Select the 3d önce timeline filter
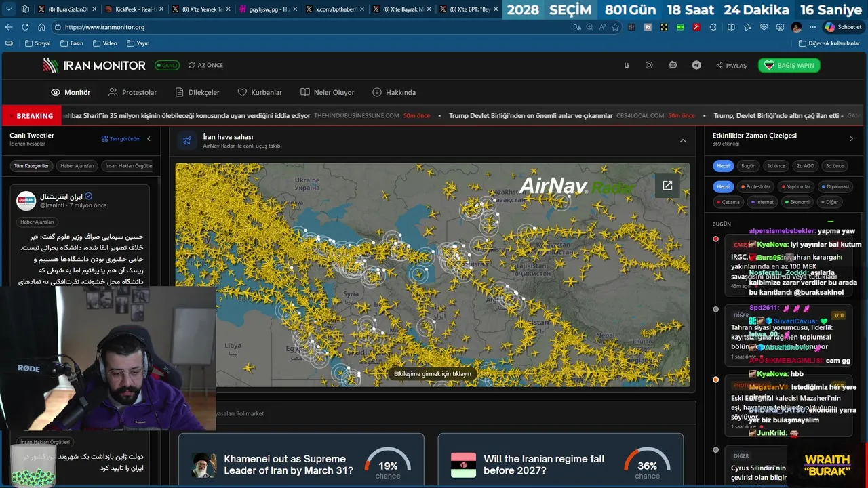The height and width of the screenshot is (488, 868). (x=835, y=166)
